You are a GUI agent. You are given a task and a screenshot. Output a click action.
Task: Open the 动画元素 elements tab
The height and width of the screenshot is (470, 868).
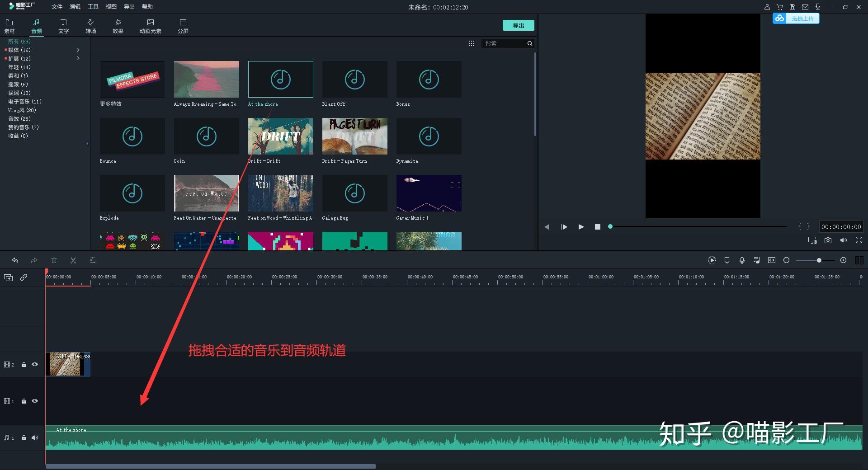[151, 26]
